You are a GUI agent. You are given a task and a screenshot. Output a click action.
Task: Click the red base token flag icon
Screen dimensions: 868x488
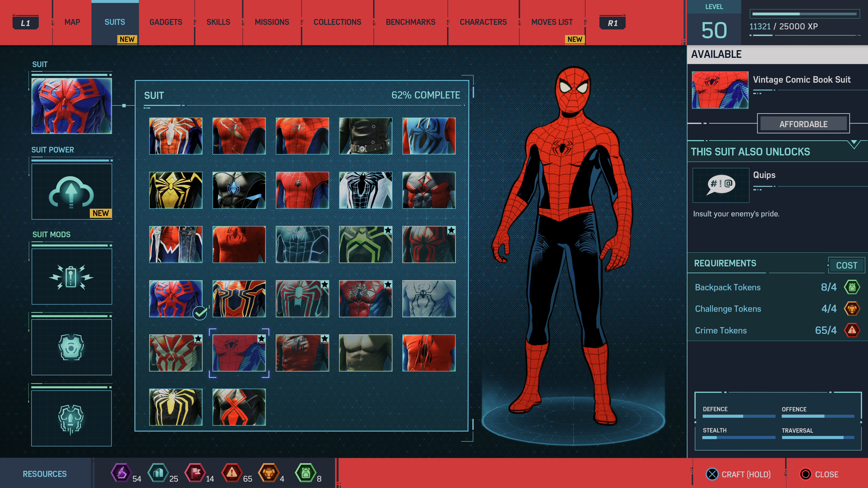[x=195, y=472]
